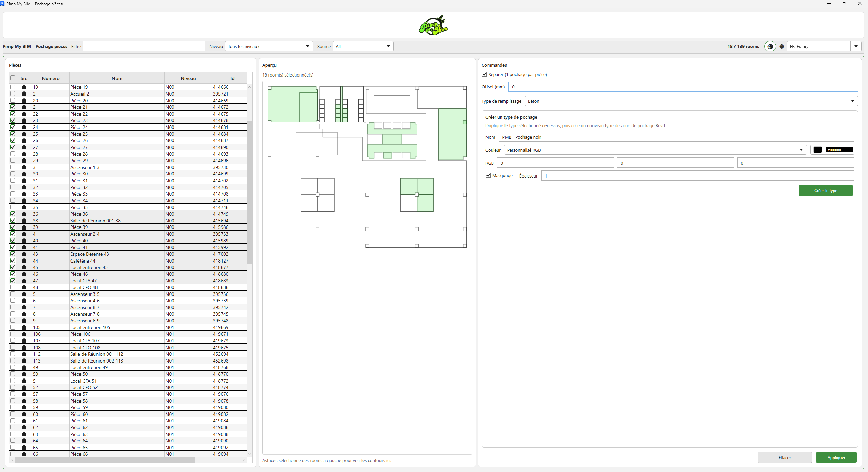Viewport: 868px width, 472px height.
Task: Sort by the Numéro column header
Action: tap(51, 78)
